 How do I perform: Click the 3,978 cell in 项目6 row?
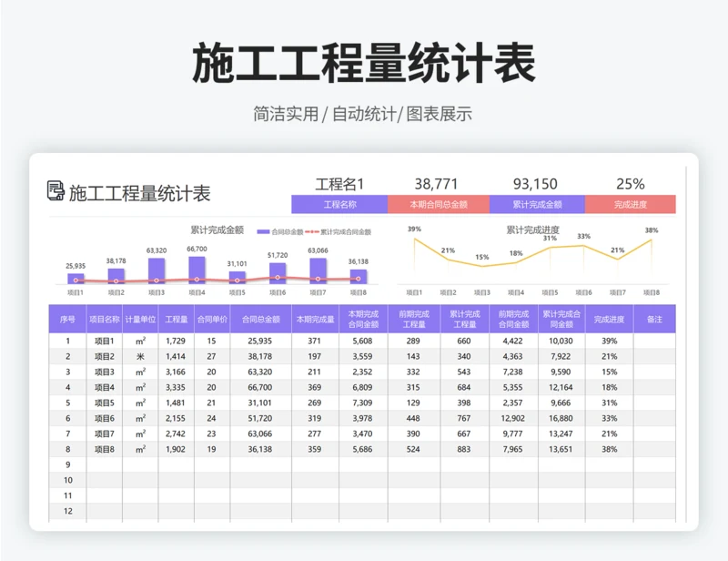point(362,418)
